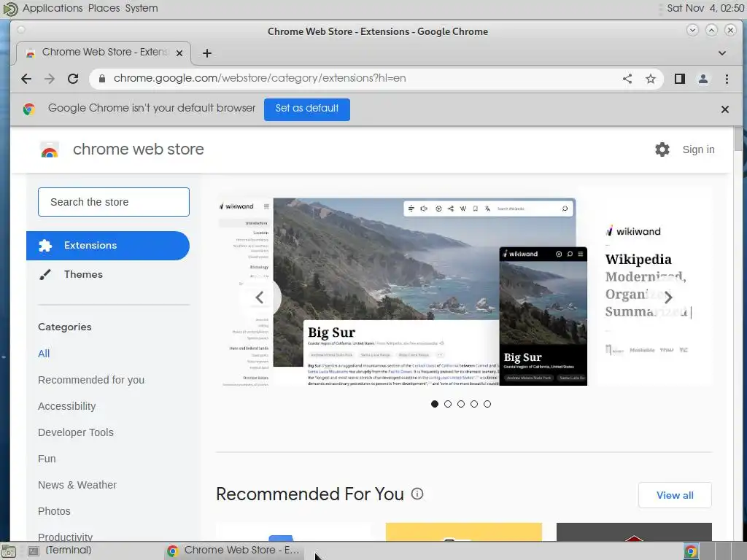Screen dimensions: 747x560
Task: Select the Chrome Web Store browser tab
Action: point(104,52)
